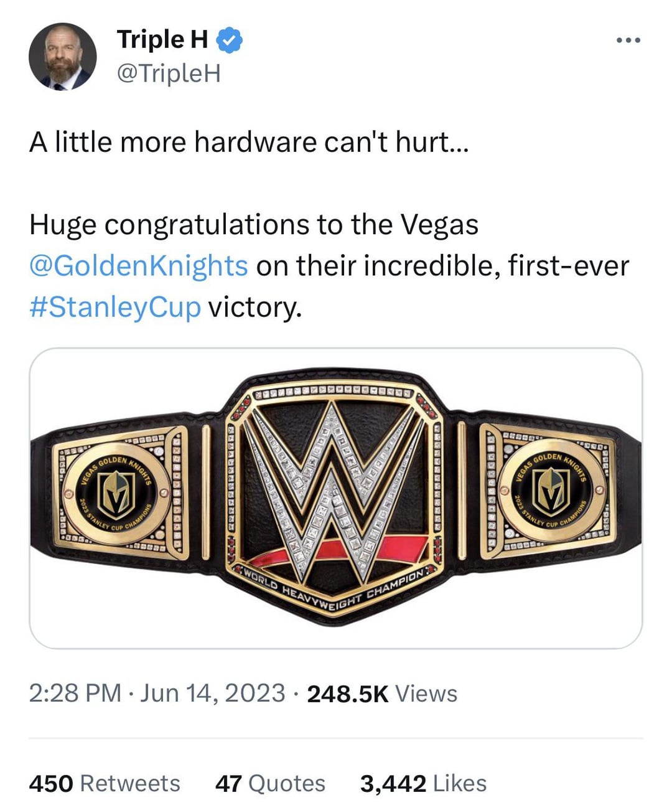Click the 2:28 PM timestamp
This screenshot has width=672, height=805.
(75, 693)
